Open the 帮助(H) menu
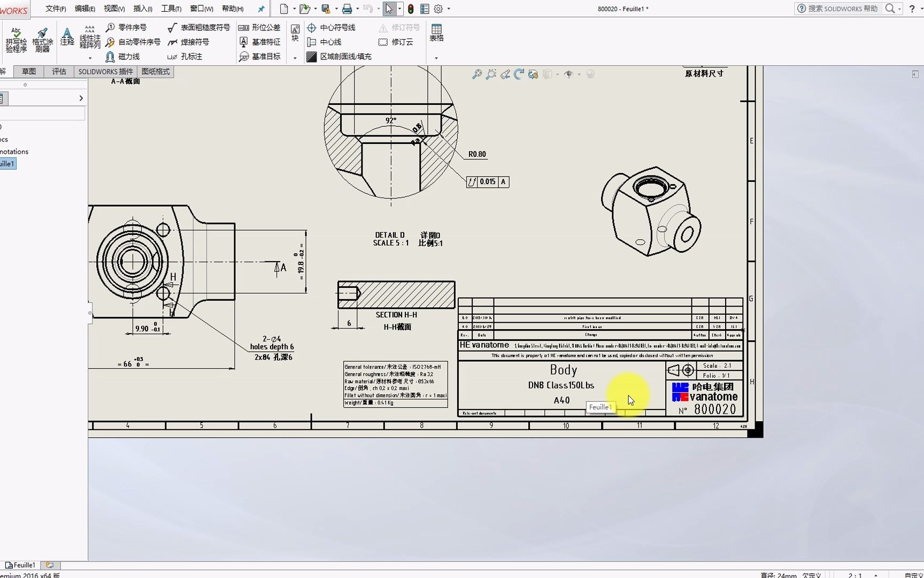Screen dimensions: 924x578 pyautogui.click(x=233, y=9)
